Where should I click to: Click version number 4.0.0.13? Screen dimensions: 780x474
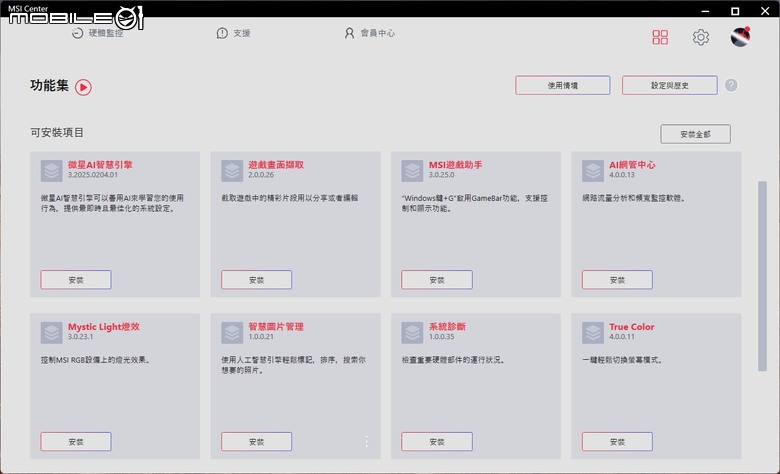tap(622, 175)
